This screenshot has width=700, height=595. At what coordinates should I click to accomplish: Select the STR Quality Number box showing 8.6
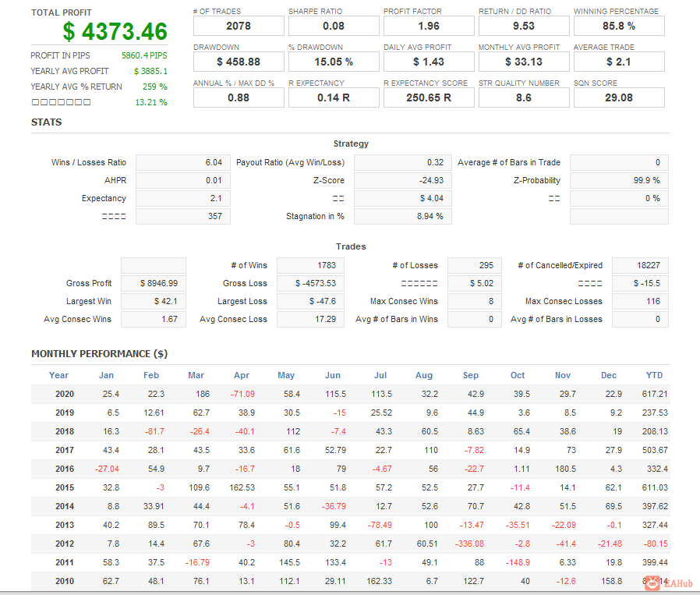click(524, 97)
